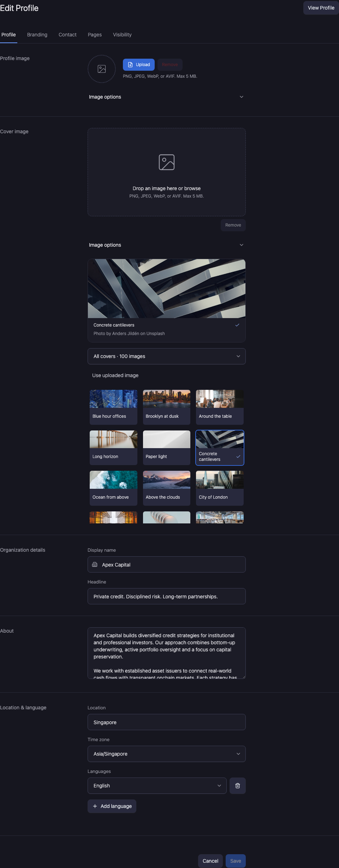This screenshot has width=339, height=868.
Task: Click the plus icon on Add language
Action: 95,806
